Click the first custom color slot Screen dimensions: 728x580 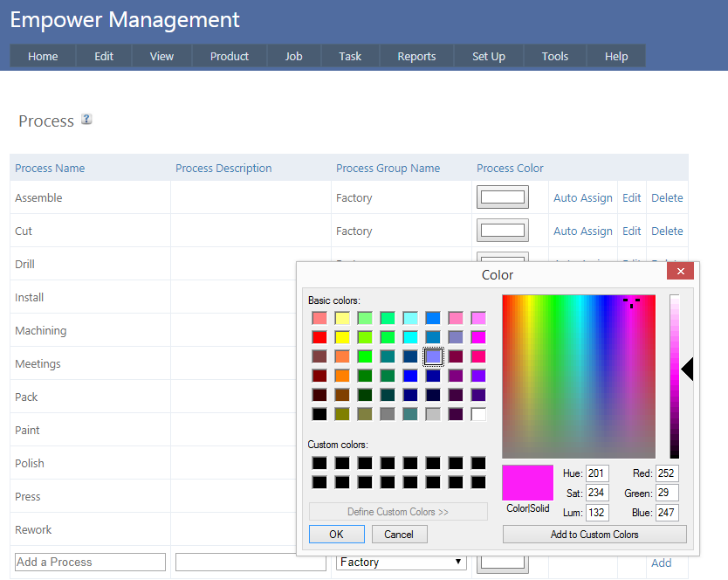319,463
